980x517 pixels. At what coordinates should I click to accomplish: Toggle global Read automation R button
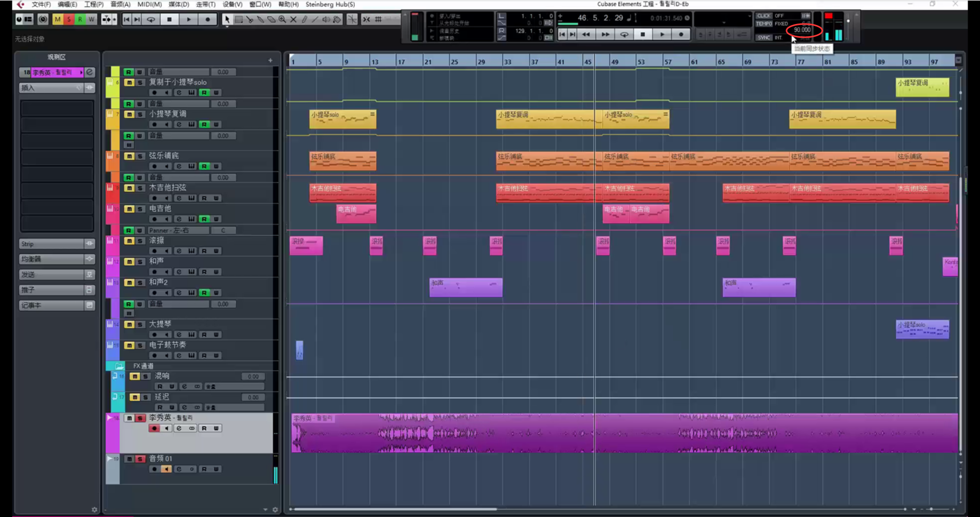point(80,19)
